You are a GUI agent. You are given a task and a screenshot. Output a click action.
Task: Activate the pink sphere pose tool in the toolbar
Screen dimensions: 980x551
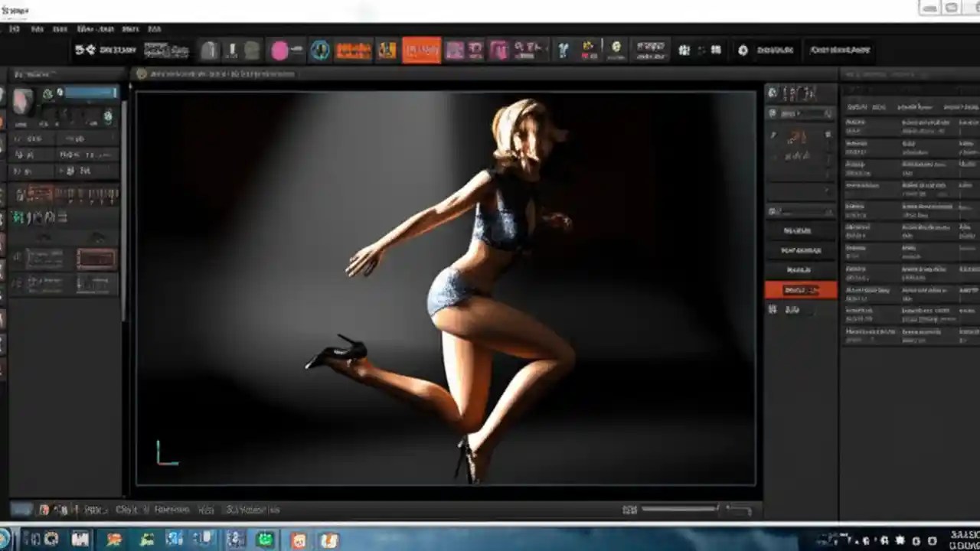[x=280, y=50]
